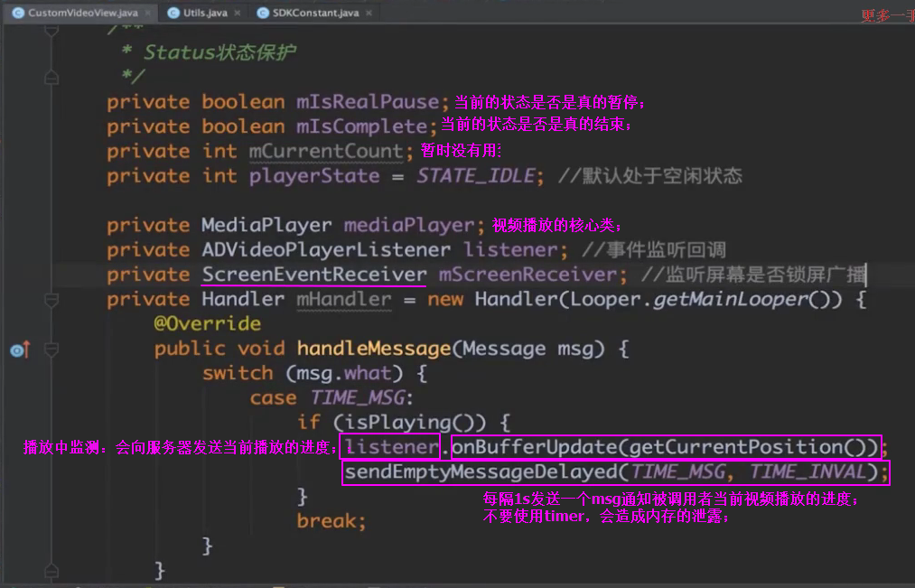This screenshot has height=588, width=915.
Task: Click the //默认处于空闲状态 comment
Action: 650,175
